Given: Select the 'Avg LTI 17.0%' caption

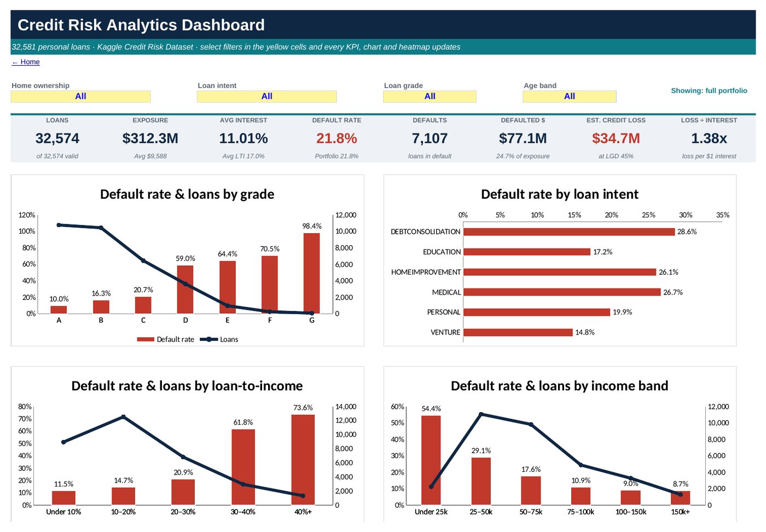Looking at the screenshot, I should click(243, 156).
